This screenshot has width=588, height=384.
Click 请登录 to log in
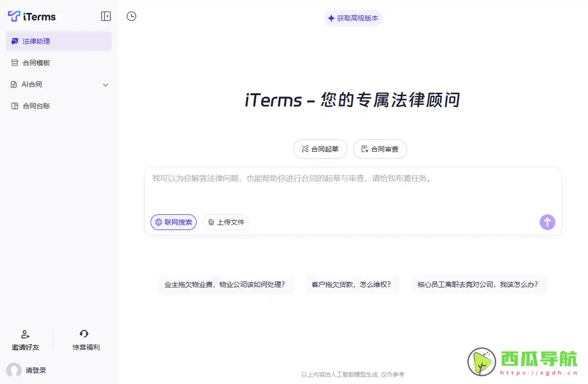[34, 370]
